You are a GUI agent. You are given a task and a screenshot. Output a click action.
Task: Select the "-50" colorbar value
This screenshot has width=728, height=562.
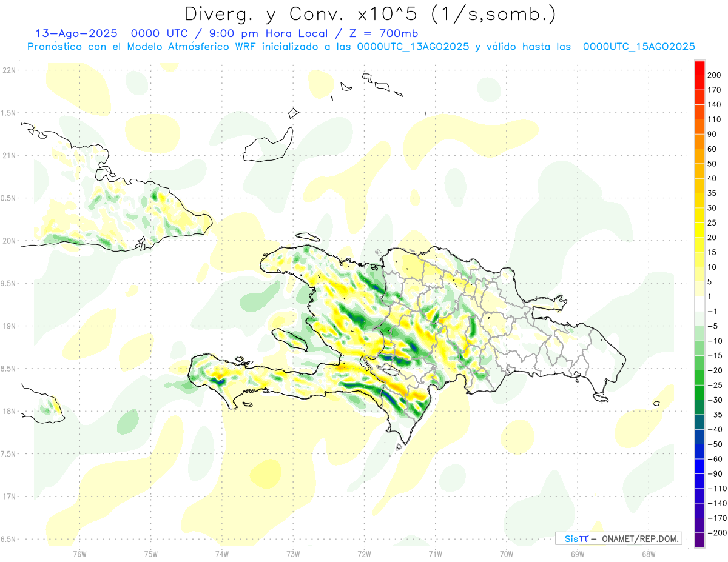pyautogui.click(x=716, y=444)
